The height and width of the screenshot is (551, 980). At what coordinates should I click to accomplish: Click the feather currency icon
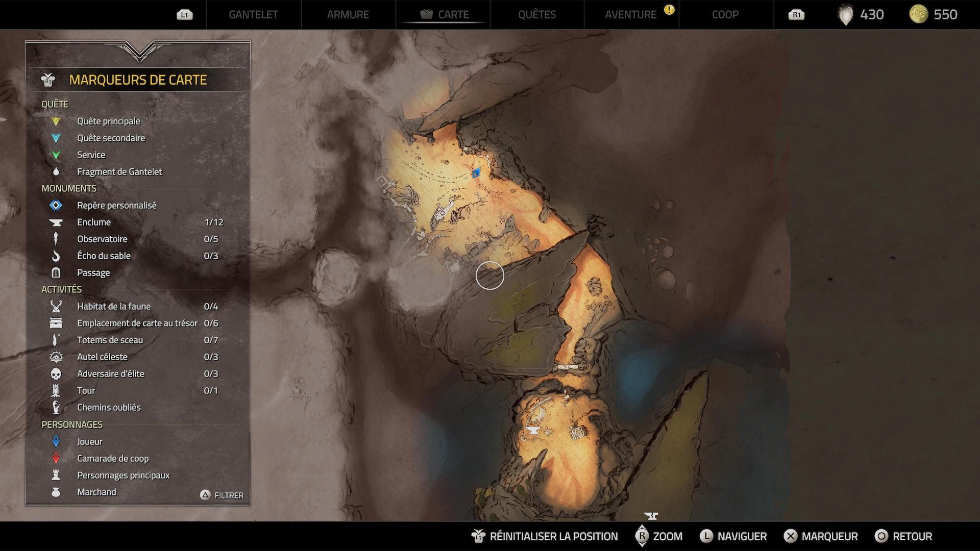(x=846, y=15)
